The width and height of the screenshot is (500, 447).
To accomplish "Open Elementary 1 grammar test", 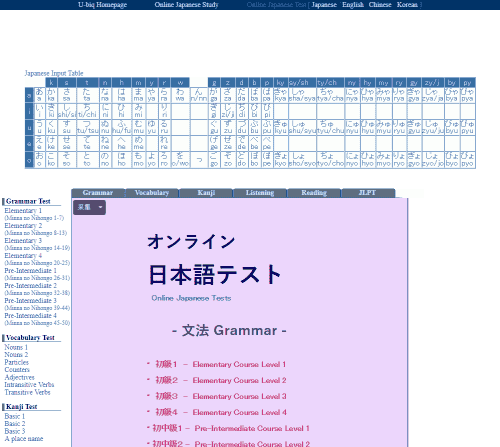I will tap(23, 211).
